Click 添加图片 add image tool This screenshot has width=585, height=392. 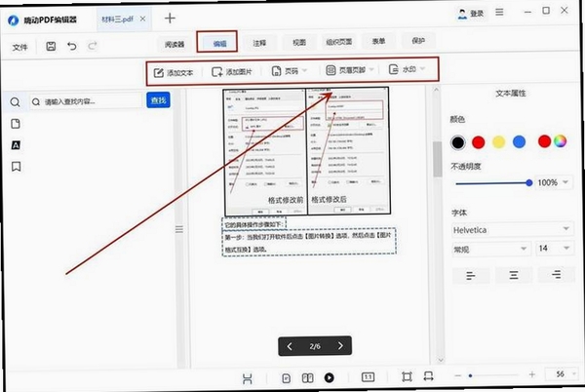coord(232,71)
